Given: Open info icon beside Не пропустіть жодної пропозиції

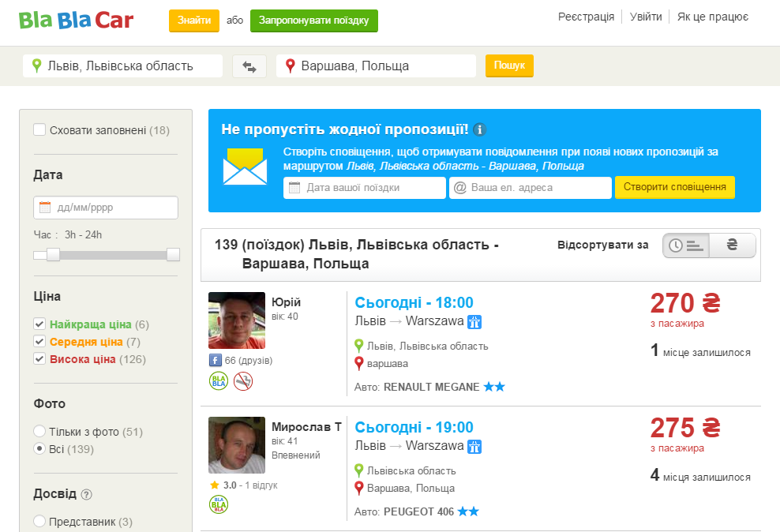Looking at the screenshot, I should click(479, 129).
